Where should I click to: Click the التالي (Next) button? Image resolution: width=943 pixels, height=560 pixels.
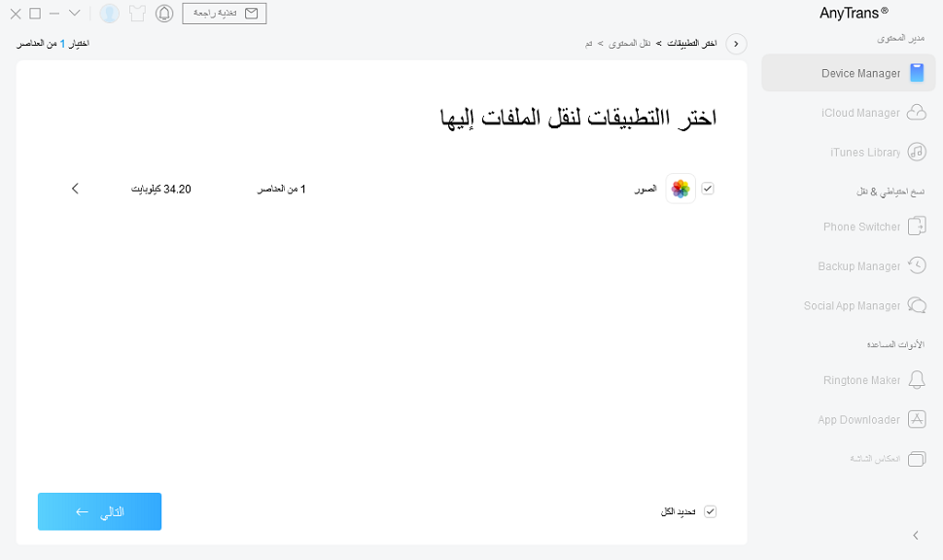(100, 512)
